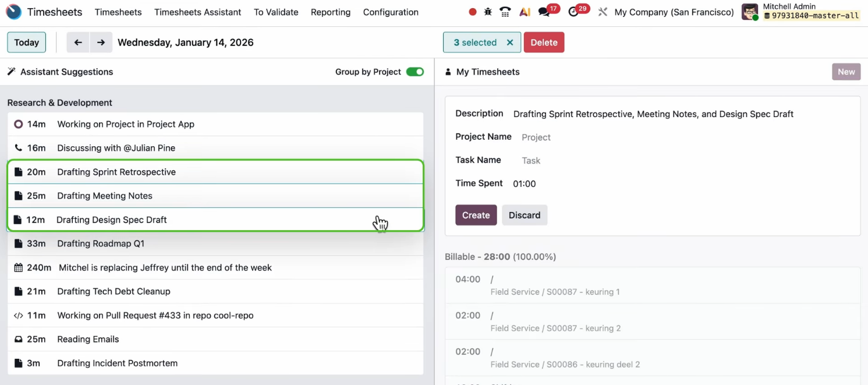This screenshot has width=868, height=385.
Task: Open the Configuration menu
Action: click(x=391, y=12)
